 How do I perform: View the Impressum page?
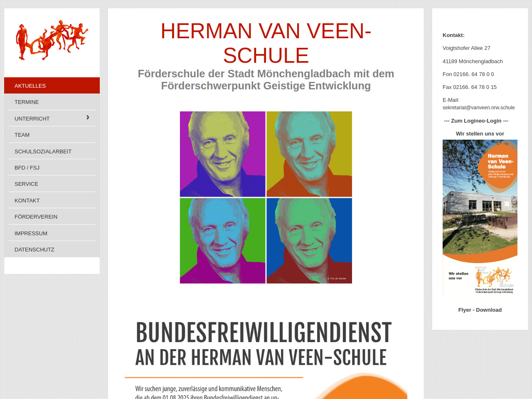(x=52, y=233)
